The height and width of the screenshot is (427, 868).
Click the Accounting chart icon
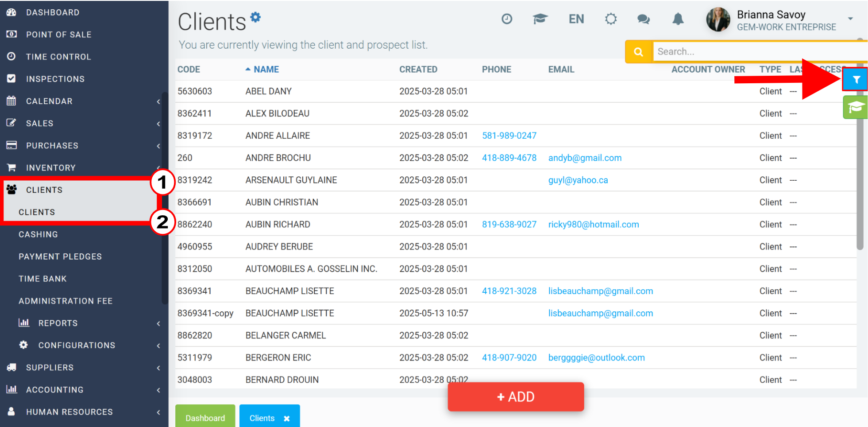coord(12,389)
